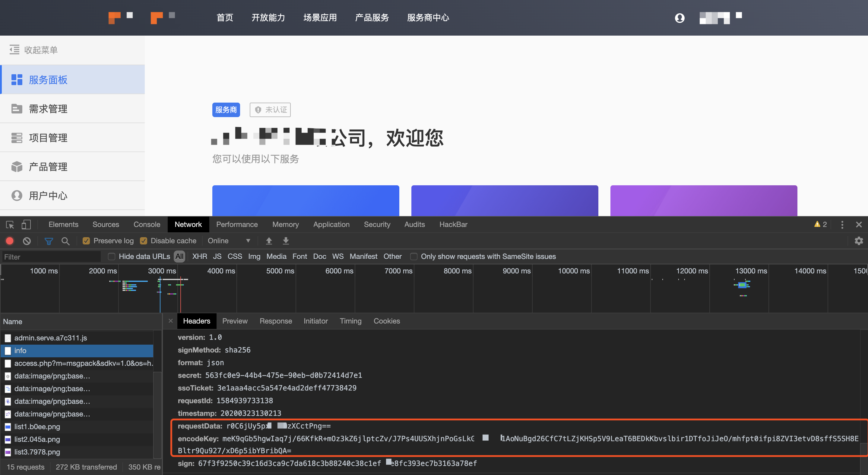
Task: Enable Hide data URLs checkbox
Action: click(x=112, y=257)
